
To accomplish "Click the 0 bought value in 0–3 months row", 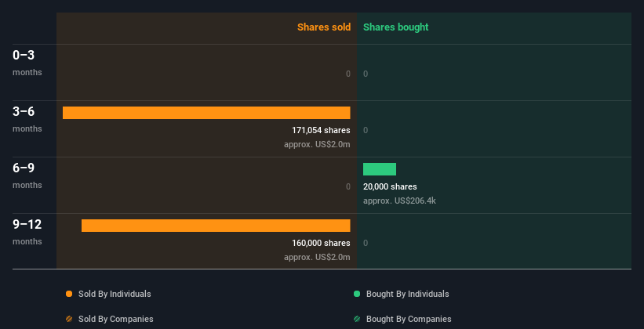I will pyautogui.click(x=366, y=74).
